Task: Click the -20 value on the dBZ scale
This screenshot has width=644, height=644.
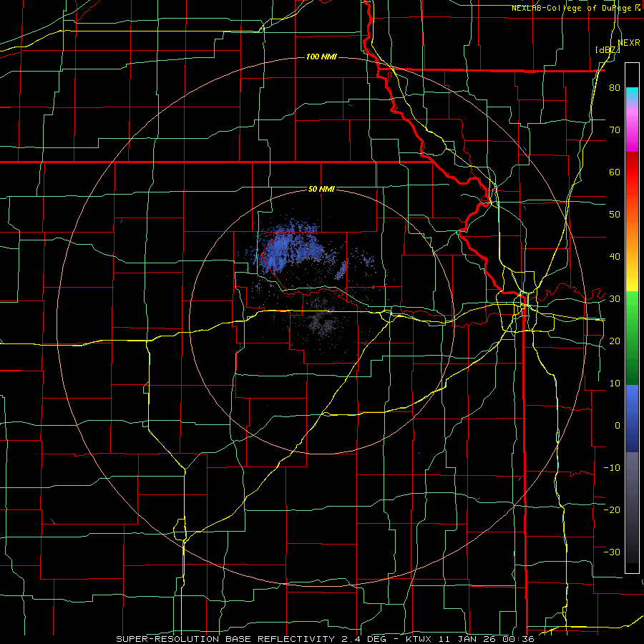Action: [612, 509]
